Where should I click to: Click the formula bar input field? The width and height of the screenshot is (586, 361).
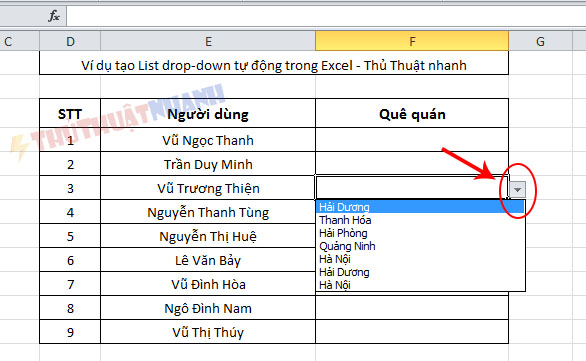tap(326, 16)
